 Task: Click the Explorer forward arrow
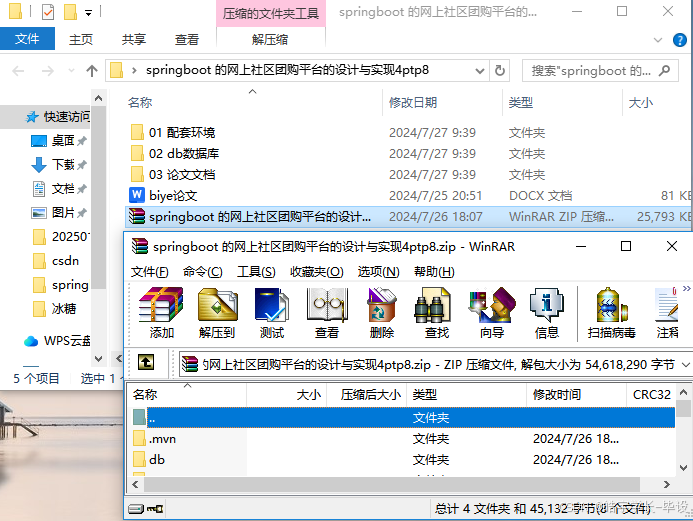pyautogui.click(x=47, y=71)
